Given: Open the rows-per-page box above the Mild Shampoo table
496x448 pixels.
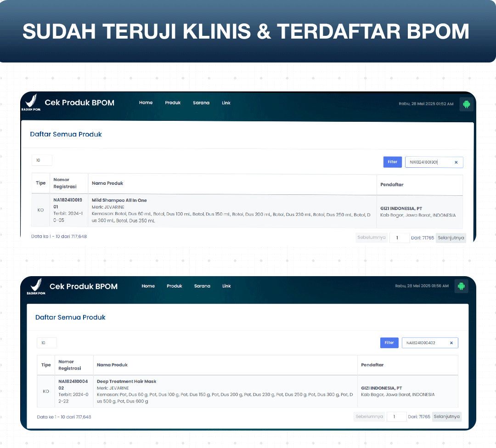Looking at the screenshot, I should click(42, 160).
